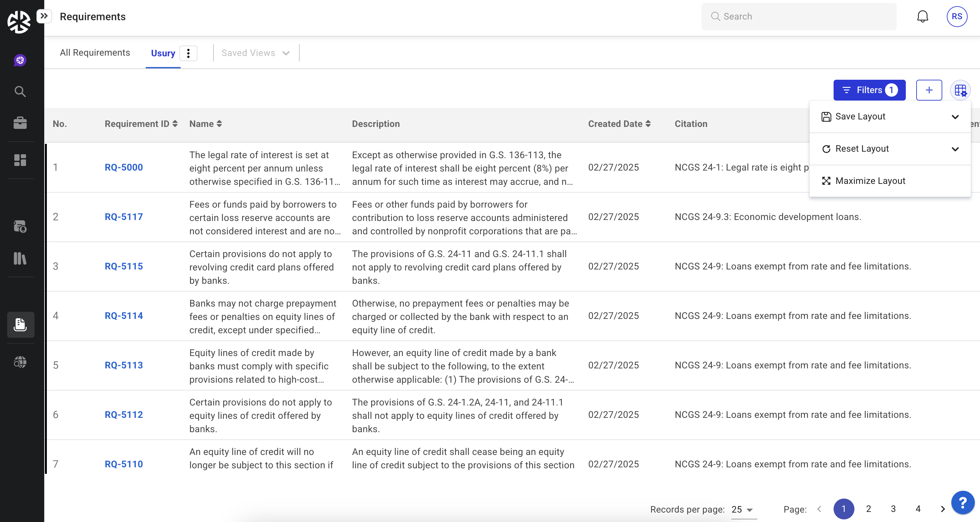Open requirement RQ-5117 link
This screenshot has width=980, height=522.
(x=124, y=217)
